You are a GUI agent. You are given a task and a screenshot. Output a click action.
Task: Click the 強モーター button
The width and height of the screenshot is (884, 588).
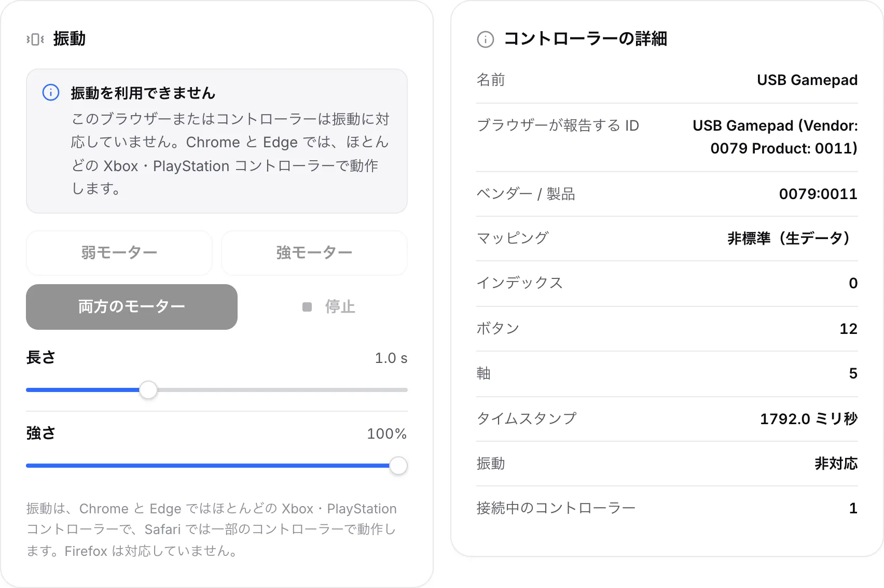click(x=314, y=253)
